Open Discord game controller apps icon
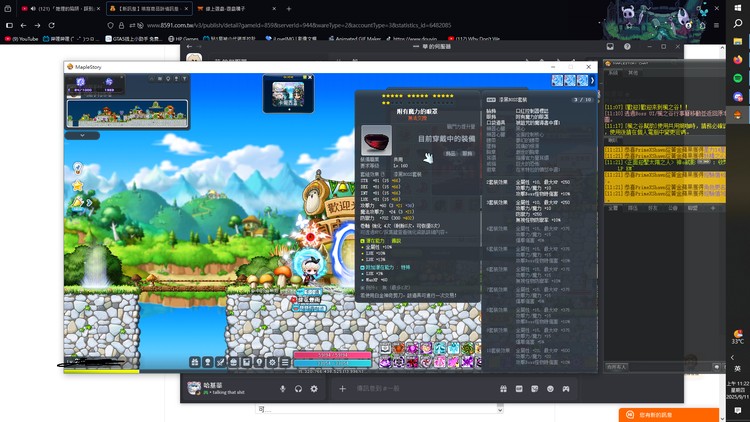This screenshot has width=750, height=422. tap(566, 389)
